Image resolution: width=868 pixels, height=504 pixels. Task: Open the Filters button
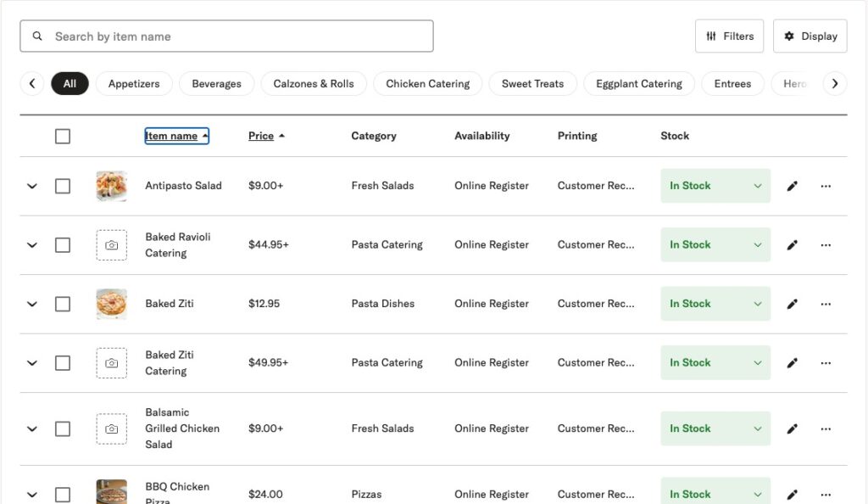[729, 36]
